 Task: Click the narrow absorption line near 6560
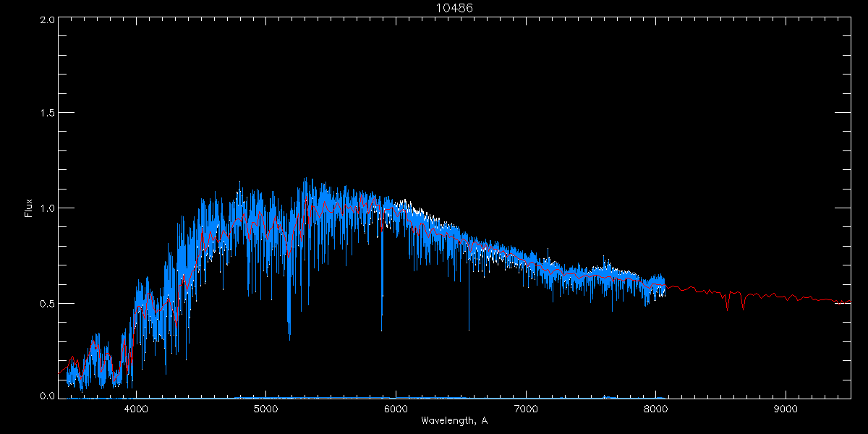[x=469, y=328]
